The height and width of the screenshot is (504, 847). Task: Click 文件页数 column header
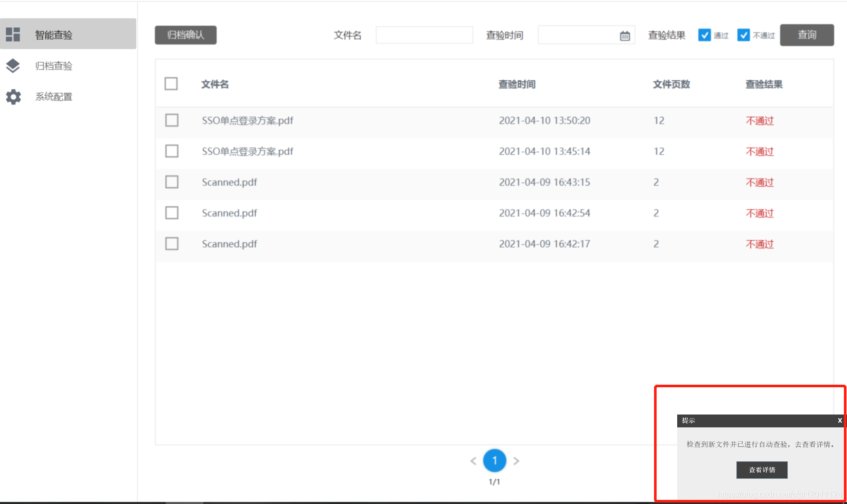[x=672, y=84]
